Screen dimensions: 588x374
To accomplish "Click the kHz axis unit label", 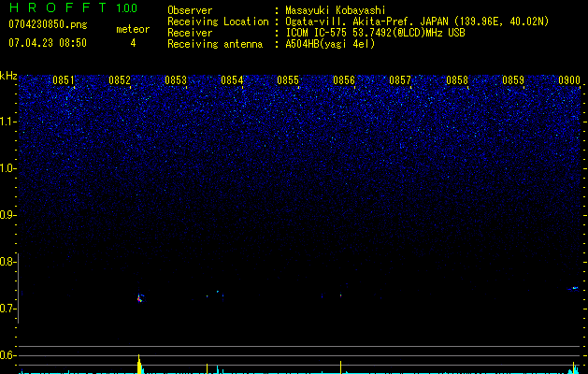I will [8, 76].
